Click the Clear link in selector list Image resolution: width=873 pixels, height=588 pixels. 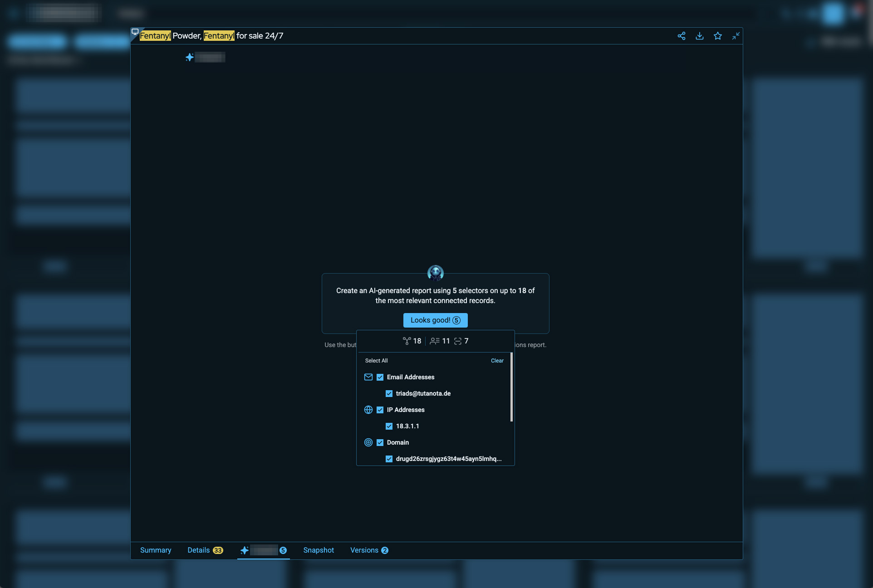pyautogui.click(x=497, y=361)
